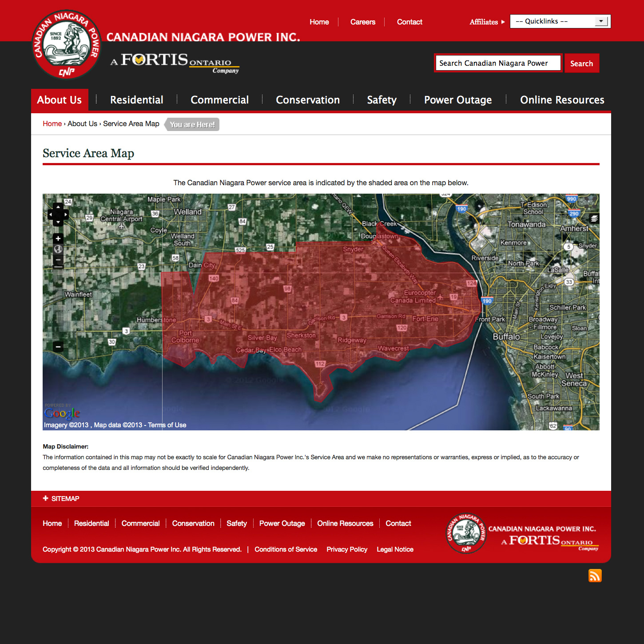644x644 pixels.
Task: Click the red Search button
Action: click(582, 63)
